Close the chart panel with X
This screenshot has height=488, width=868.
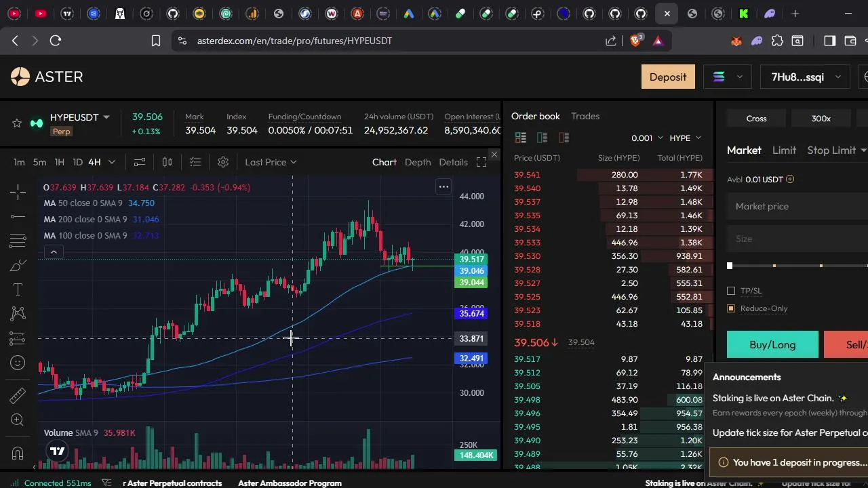[494, 155]
